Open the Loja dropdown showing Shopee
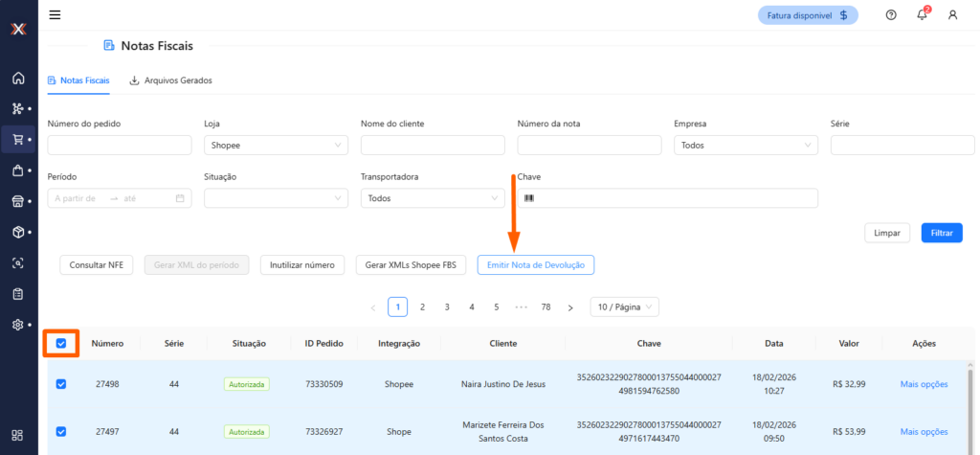The height and width of the screenshot is (455, 980). point(276,145)
